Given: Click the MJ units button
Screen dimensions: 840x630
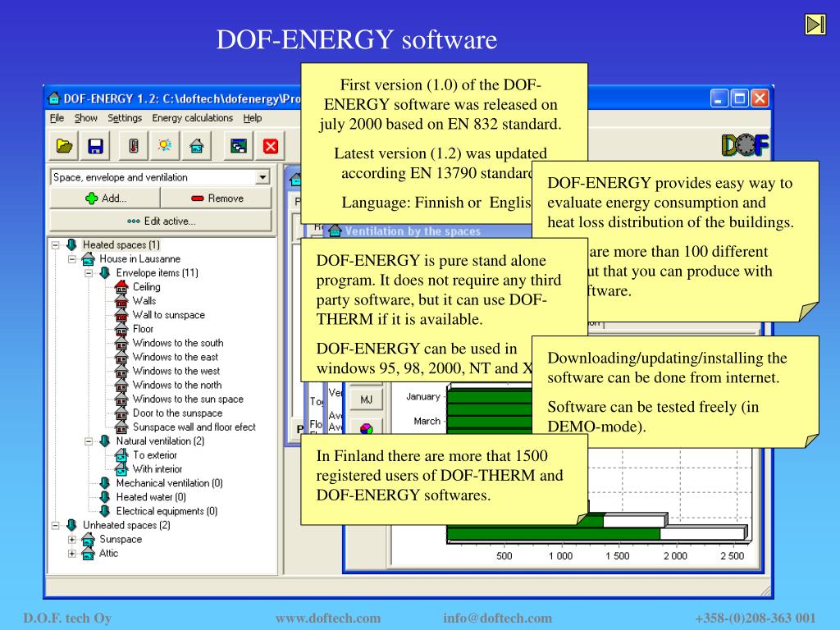Looking at the screenshot, I should 366,399.
